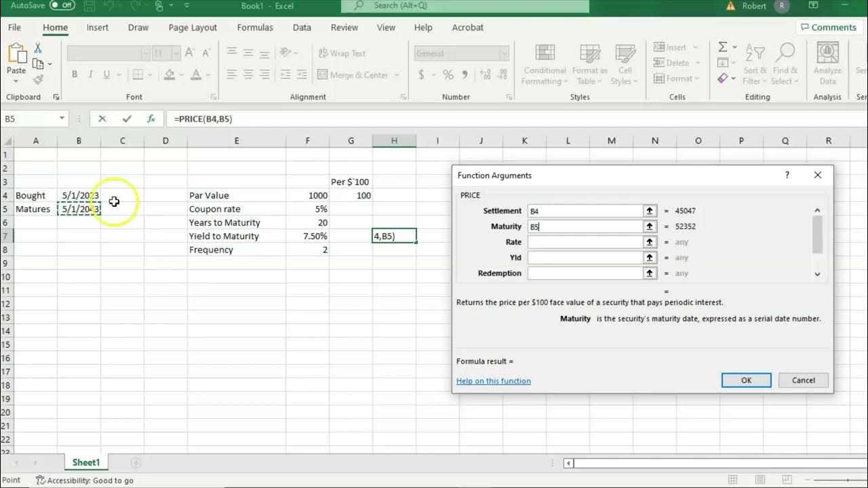
Task: Open Conditional Formatting menu
Action: click(545, 65)
